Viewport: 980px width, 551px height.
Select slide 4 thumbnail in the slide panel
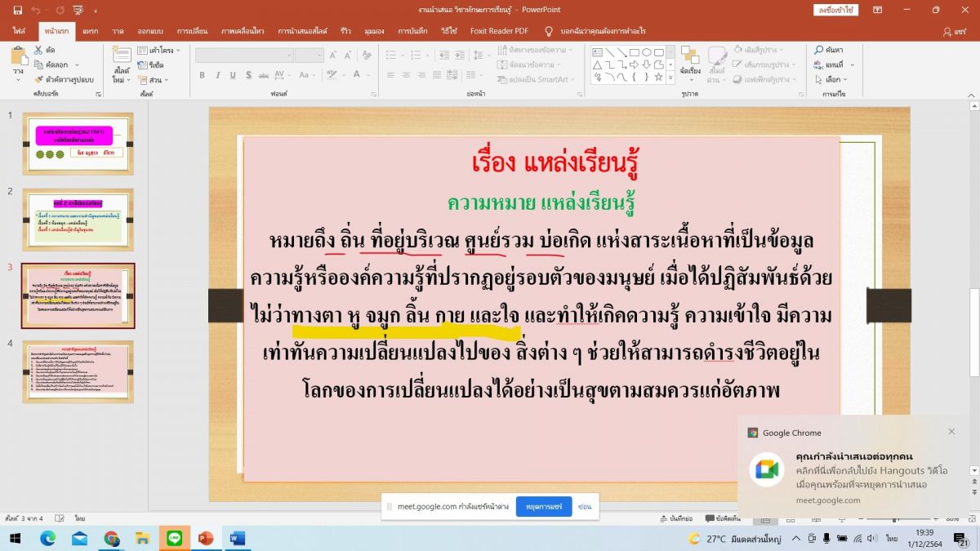click(x=78, y=371)
